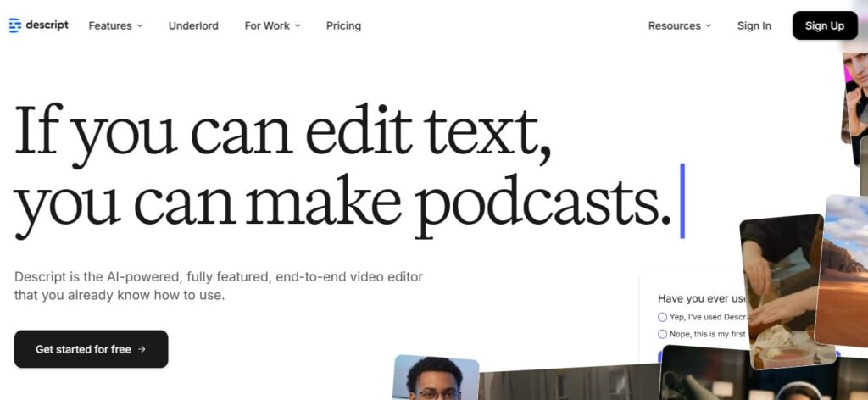868x400 pixels.
Task: Click the "you can make podcasts" headline
Action: tap(337, 204)
